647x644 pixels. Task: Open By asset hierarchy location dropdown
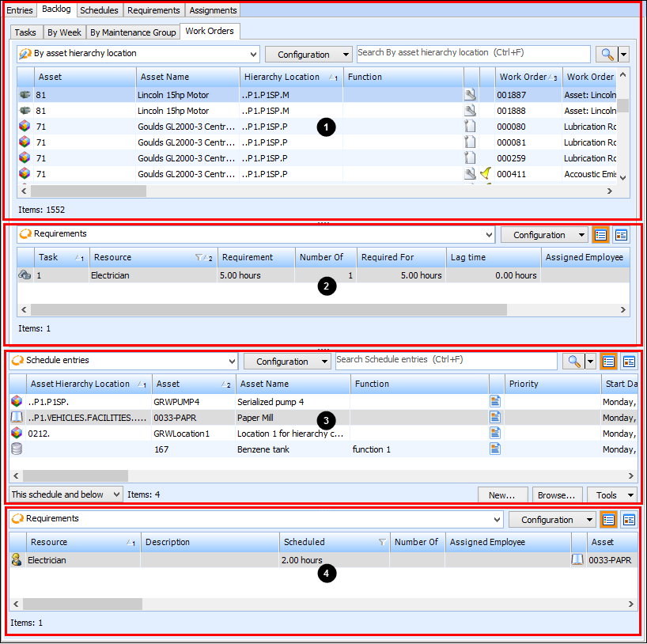pyautogui.click(x=253, y=54)
